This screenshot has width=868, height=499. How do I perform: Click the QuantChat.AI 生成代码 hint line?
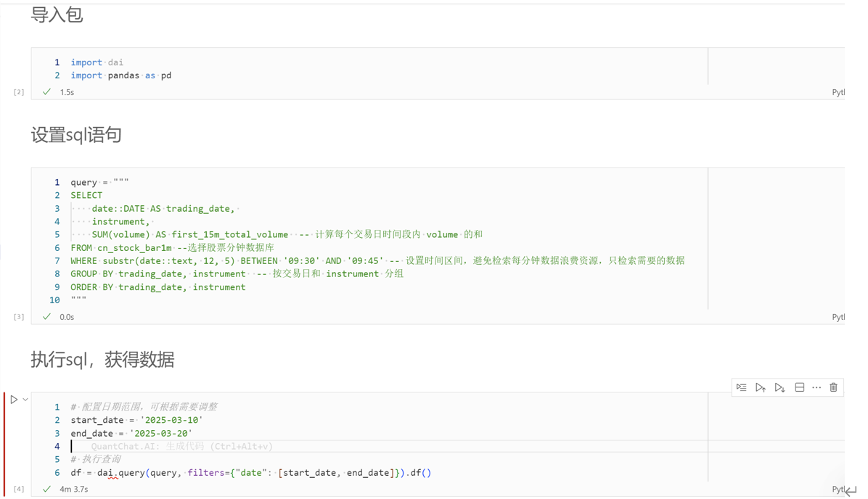(x=181, y=447)
